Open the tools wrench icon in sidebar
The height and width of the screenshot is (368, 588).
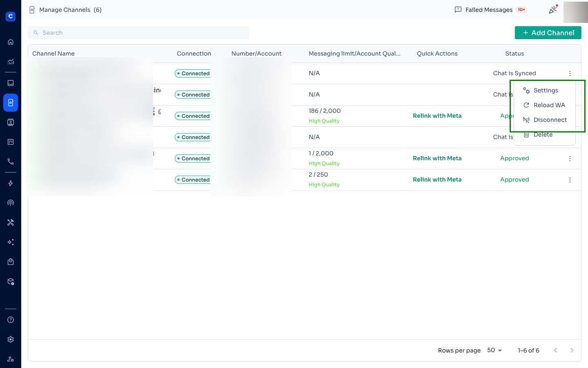[x=11, y=222]
